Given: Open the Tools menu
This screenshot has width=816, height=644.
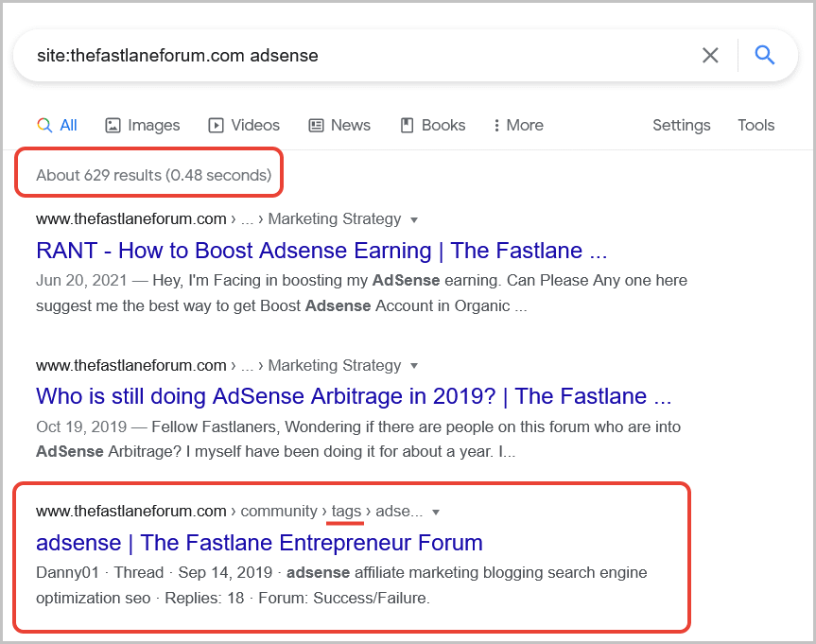Looking at the screenshot, I should [755, 126].
